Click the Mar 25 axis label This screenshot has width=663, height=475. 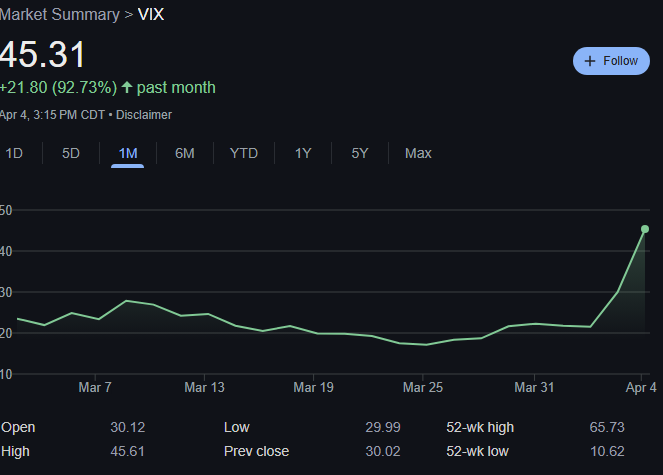point(423,387)
